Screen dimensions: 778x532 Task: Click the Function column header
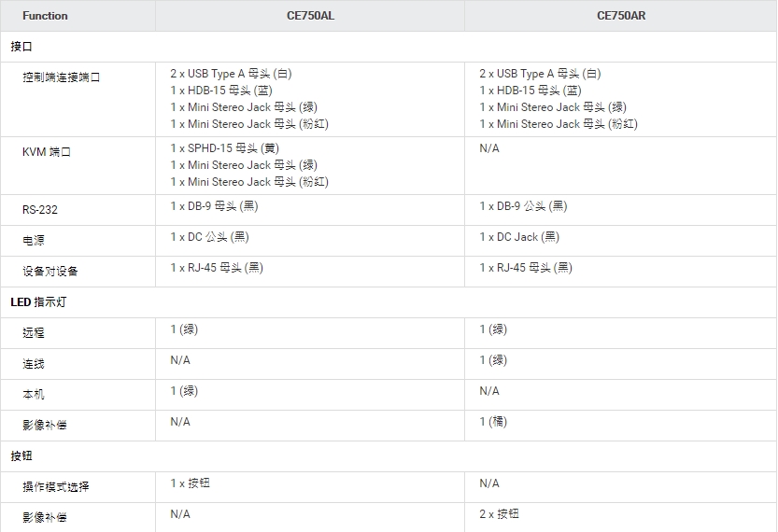pyautogui.click(x=45, y=16)
